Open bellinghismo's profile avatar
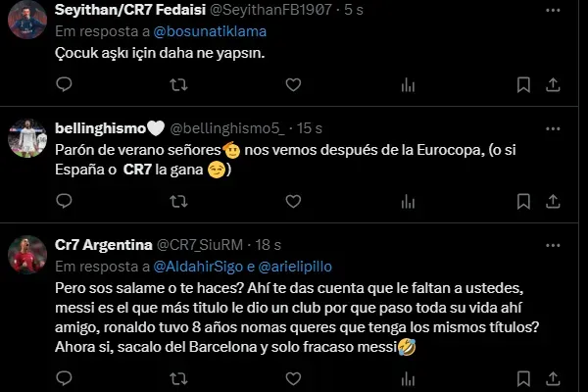Image resolution: width=588 pixels, height=392 pixels. (x=27, y=138)
